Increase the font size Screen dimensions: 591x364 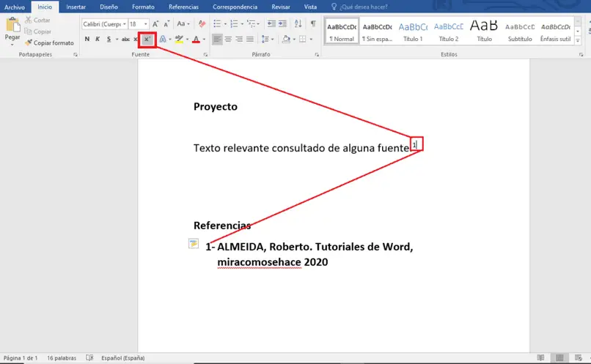(155, 24)
